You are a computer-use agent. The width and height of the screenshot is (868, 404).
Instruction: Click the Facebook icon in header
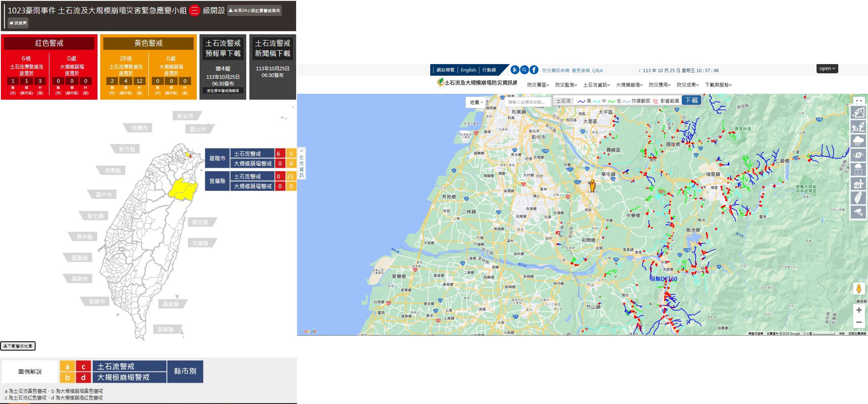(x=534, y=70)
